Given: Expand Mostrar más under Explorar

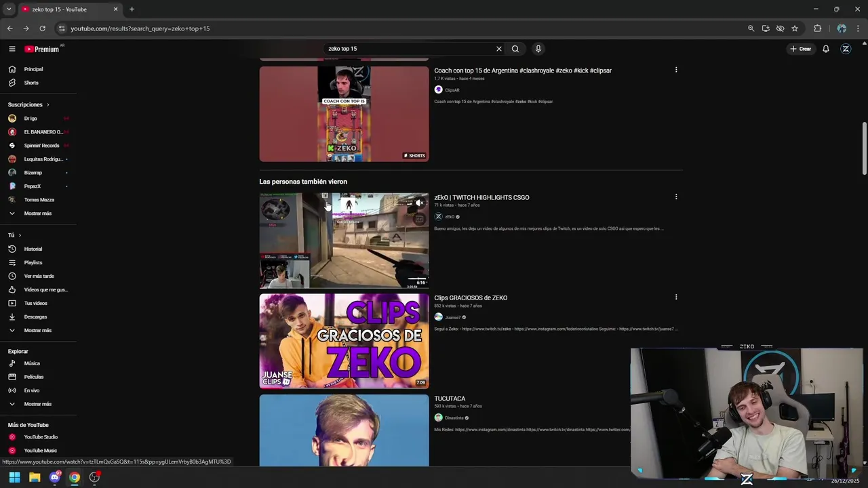Looking at the screenshot, I should 38,404.
